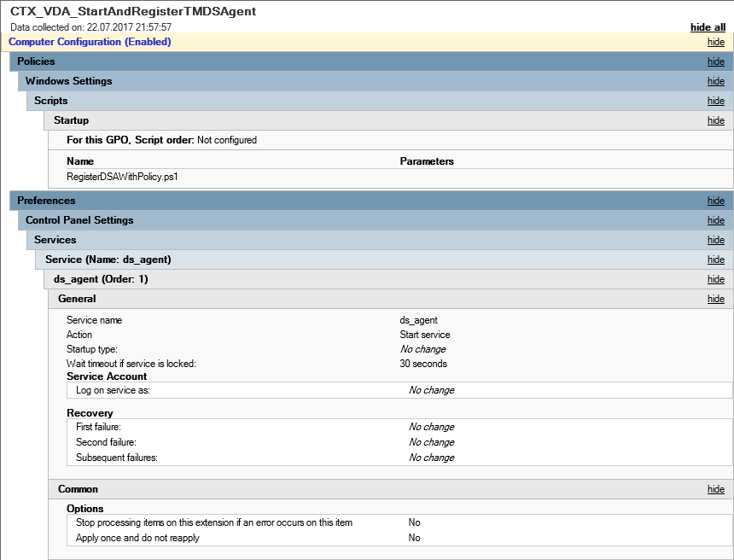The height and width of the screenshot is (560, 734).
Task: Select the Computer Configuration (Enabled) heading
Action: coord(90,42)
